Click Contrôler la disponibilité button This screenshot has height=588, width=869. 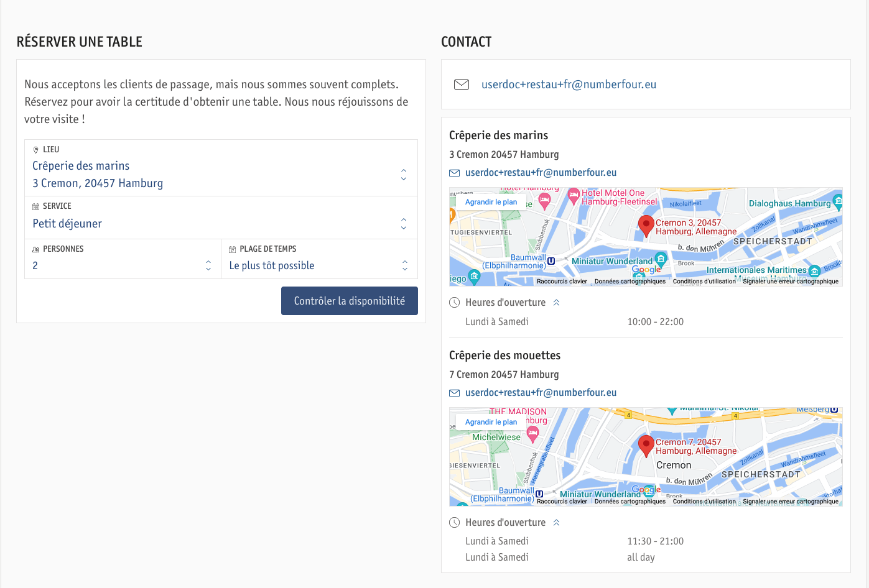coord(350,301)
